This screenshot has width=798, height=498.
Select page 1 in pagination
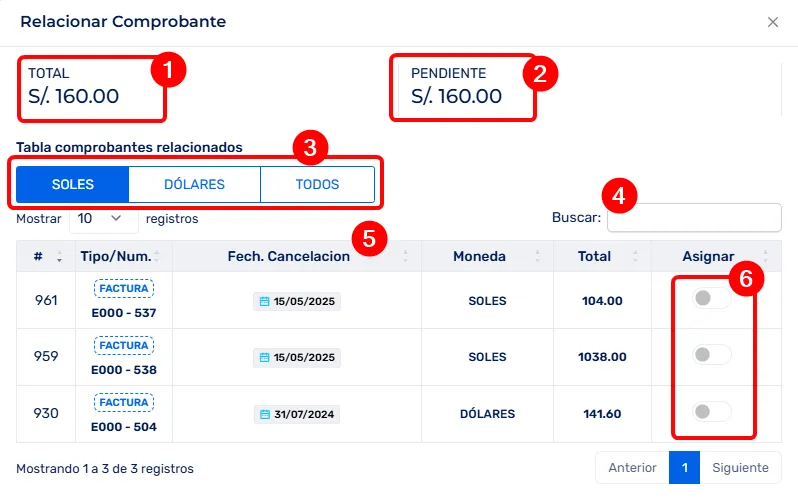tap(684, 468)
